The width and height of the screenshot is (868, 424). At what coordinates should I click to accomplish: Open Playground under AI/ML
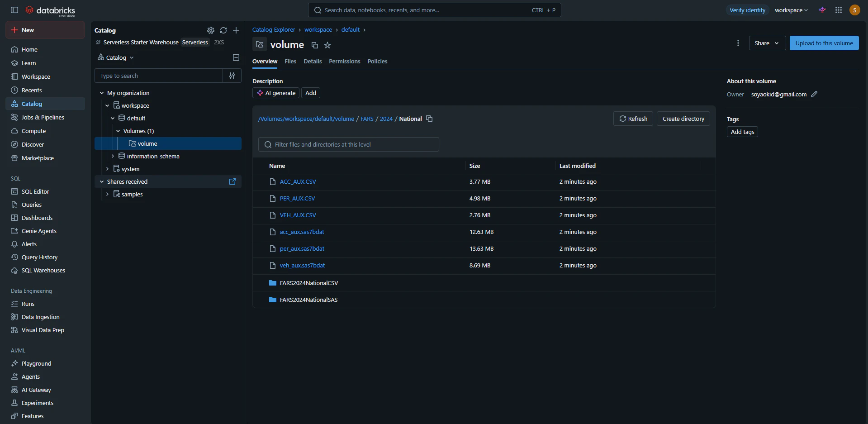45,363
